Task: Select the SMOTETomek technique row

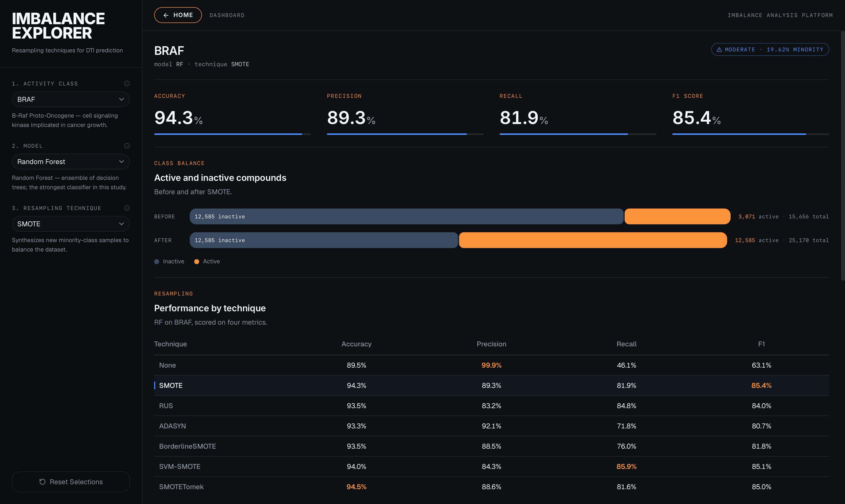Action: click(491, 487)
